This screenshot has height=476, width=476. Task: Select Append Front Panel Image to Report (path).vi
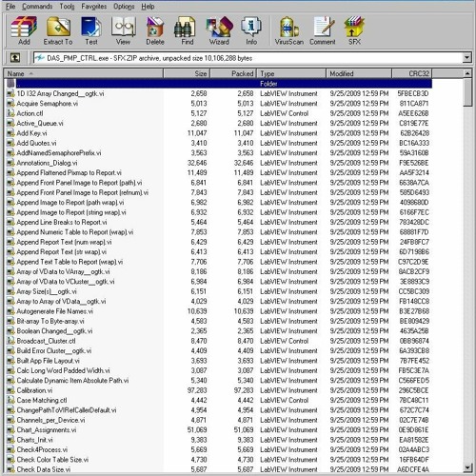pos(79,183)
